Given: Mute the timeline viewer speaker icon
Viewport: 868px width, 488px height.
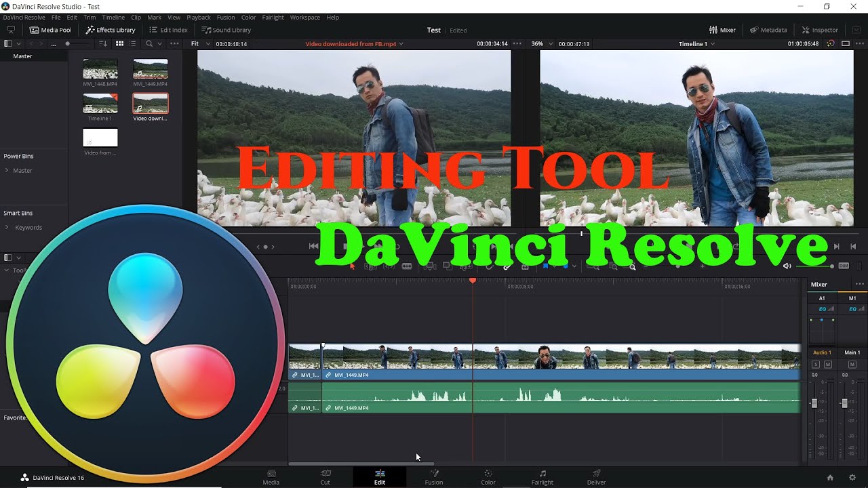Looking at the screenshot, I should coord(787,266).
